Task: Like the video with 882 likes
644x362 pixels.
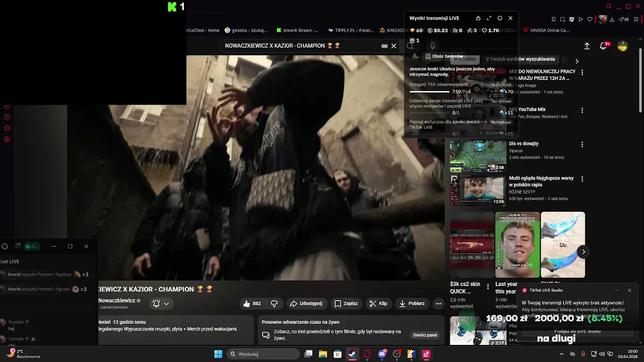Action: click(x=252, y=304)
